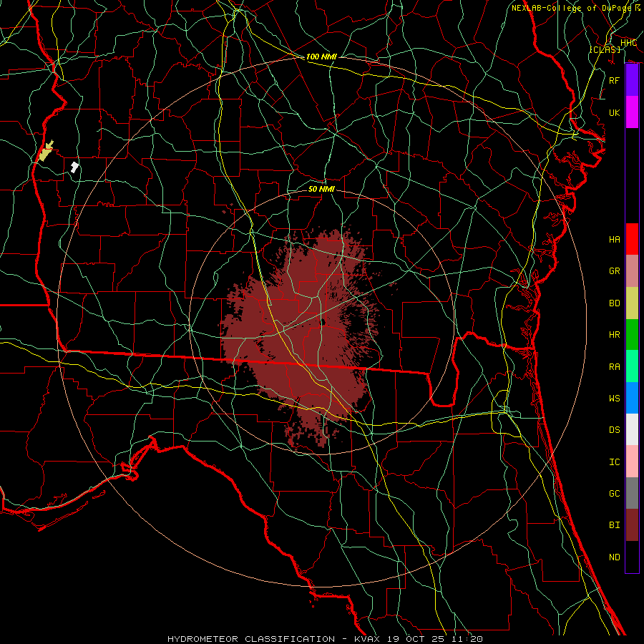The image size is (644, 644).
Task: Click the BD yellow legend swatch
Action: (632, 303)
